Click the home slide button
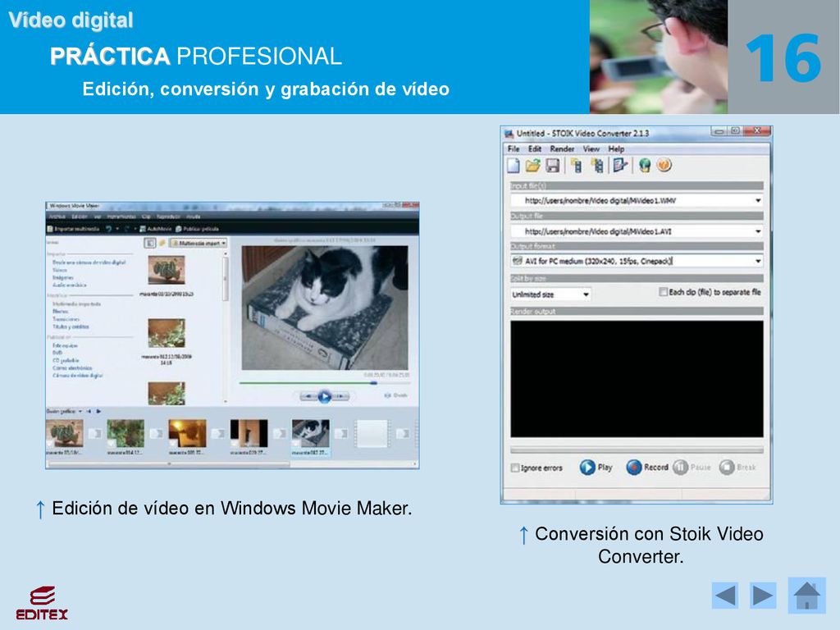 tap(807, 596)
